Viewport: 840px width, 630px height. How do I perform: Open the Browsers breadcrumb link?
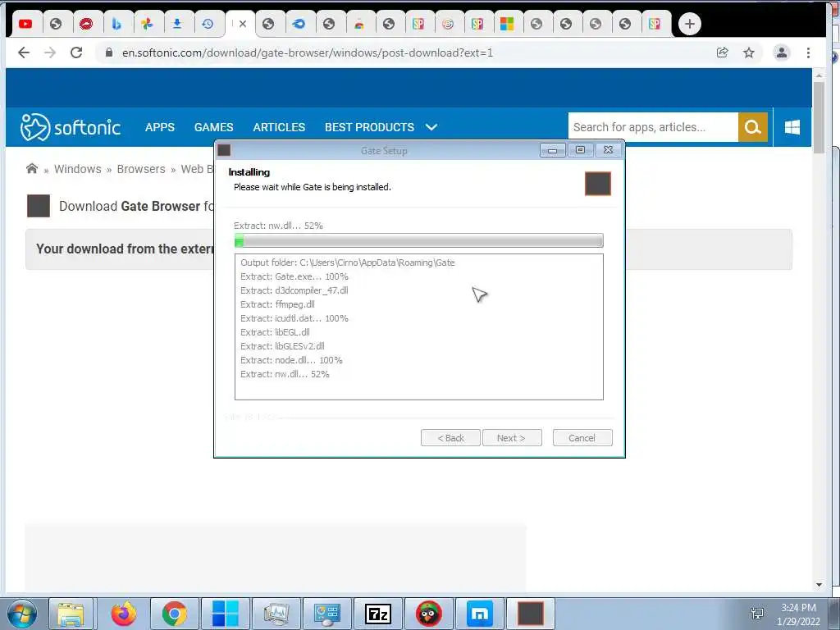pos(141,169)
